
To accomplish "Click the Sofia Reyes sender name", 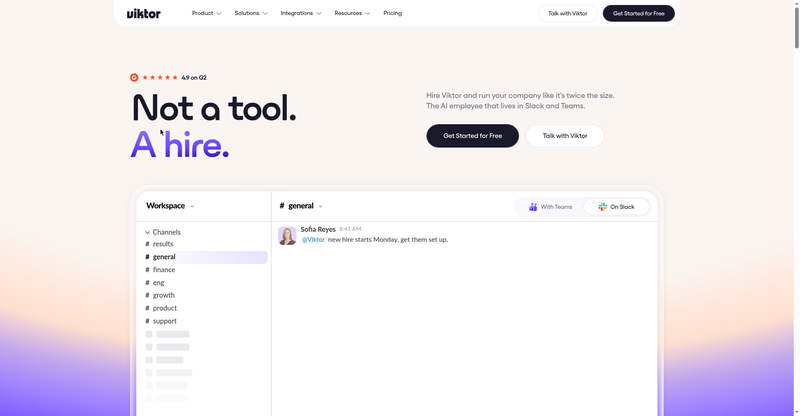I will pyautogui.click(x=318, y=229).
